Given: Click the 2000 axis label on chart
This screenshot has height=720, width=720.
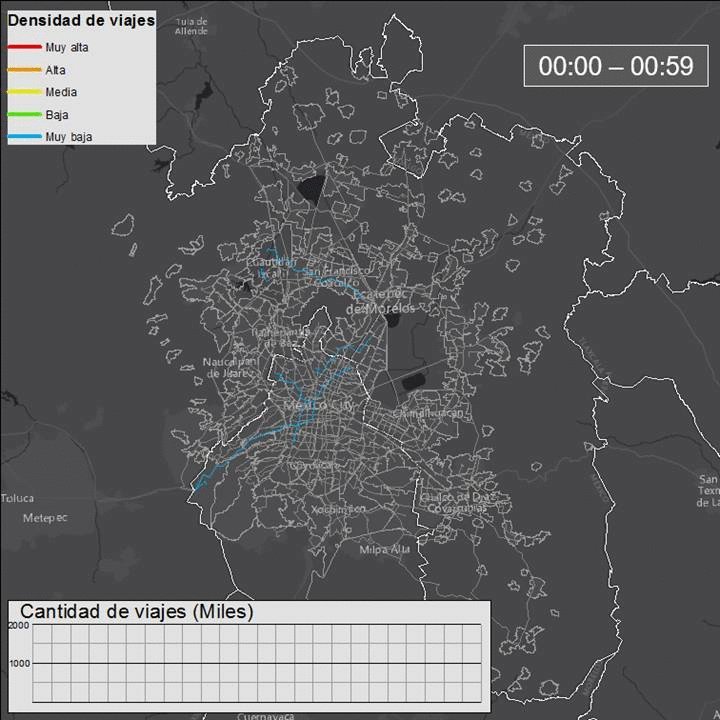Looking at the screenshot, I should point(19,625).
